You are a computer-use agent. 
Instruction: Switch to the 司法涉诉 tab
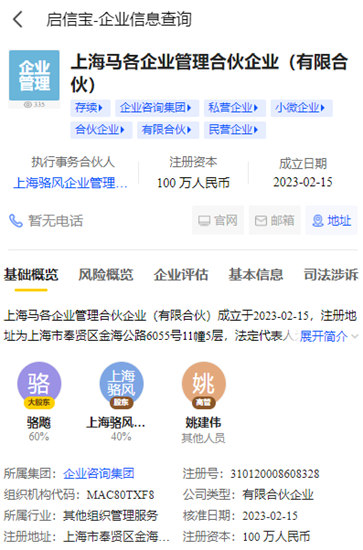point(331,275)
